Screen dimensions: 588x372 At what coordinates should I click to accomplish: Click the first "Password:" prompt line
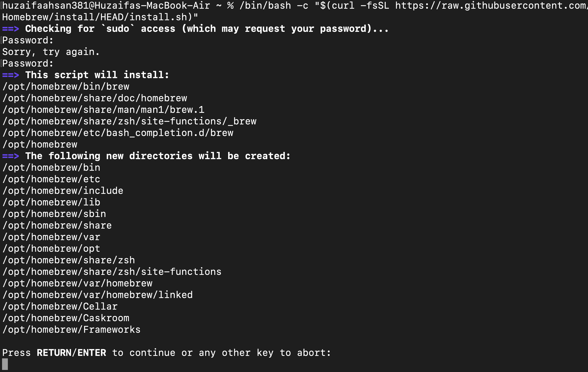coord(28,40)
